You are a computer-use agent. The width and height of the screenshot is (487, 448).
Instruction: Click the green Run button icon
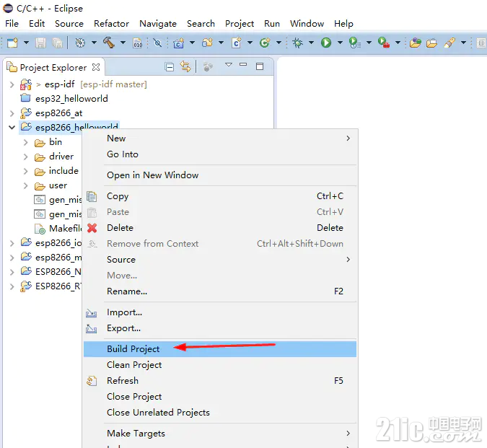[x=326, y=43]
